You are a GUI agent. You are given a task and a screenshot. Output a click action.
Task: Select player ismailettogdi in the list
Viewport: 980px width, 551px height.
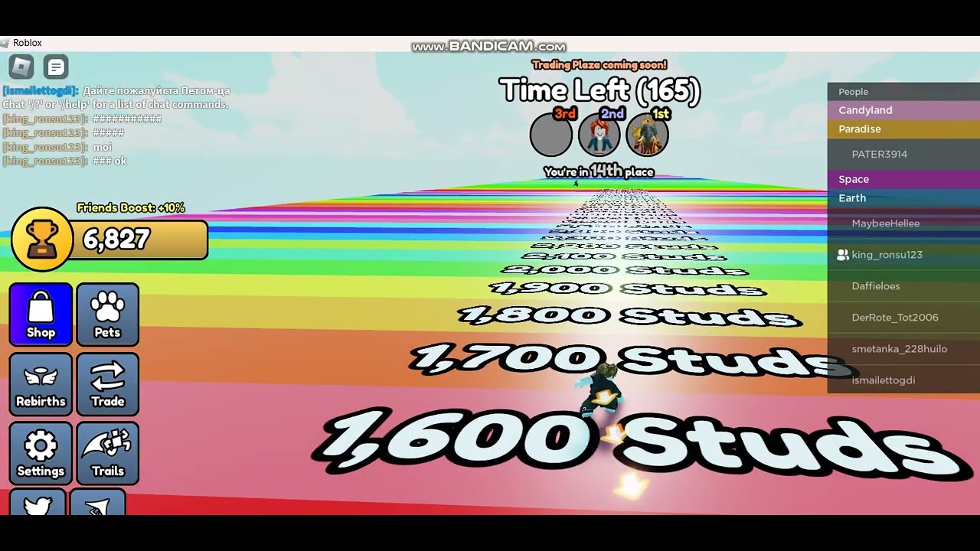point(903,380)
